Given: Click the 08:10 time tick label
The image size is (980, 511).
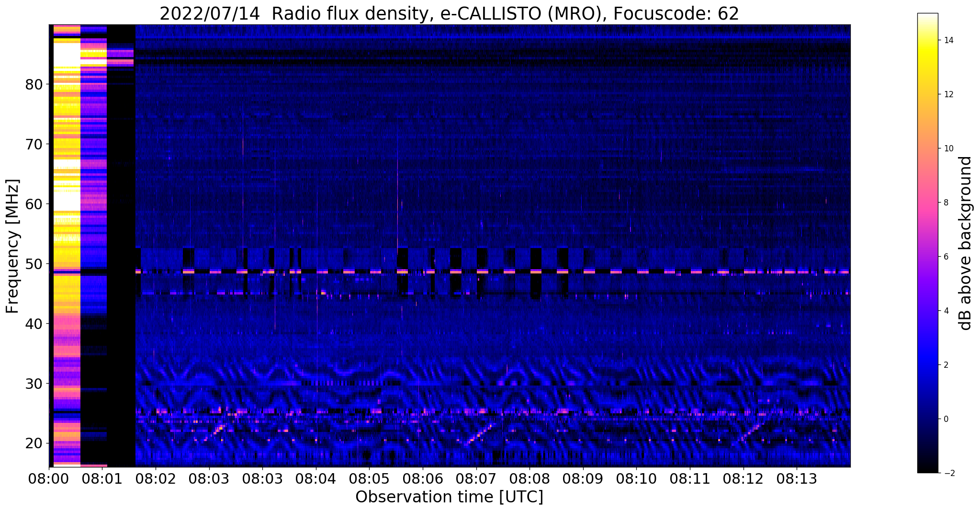Looking at the screenshot, I should point(636,478).
